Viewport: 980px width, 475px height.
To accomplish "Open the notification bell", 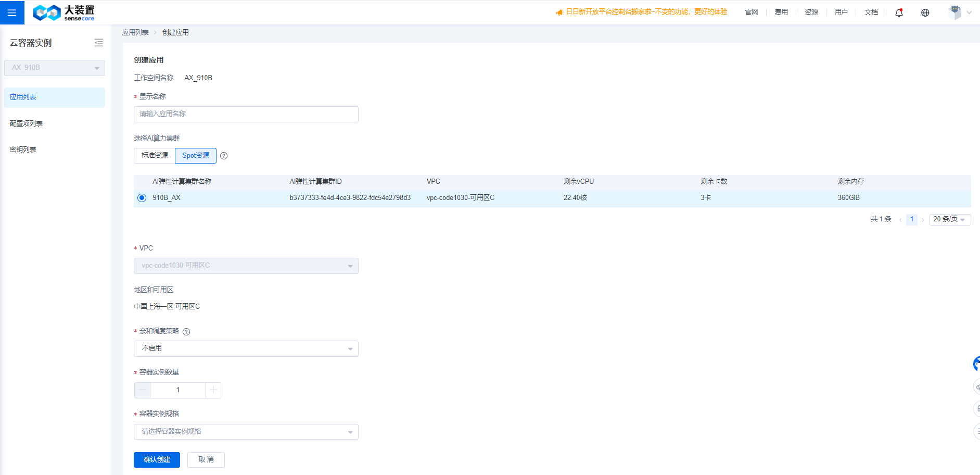I will (x=899, y=12).
